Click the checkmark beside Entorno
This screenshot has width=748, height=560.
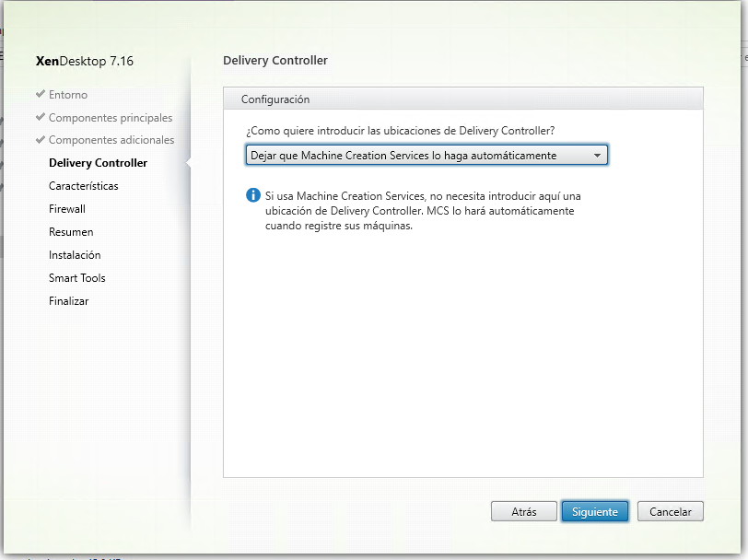41,94
